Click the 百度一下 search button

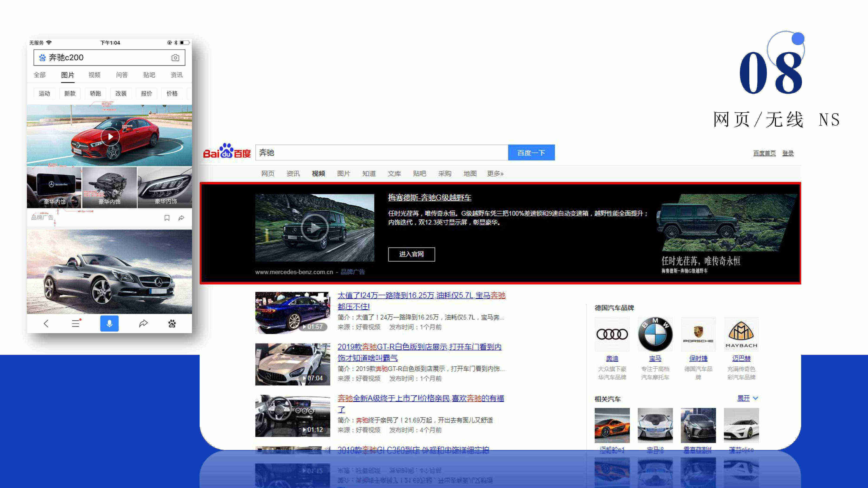click(531, 152)
